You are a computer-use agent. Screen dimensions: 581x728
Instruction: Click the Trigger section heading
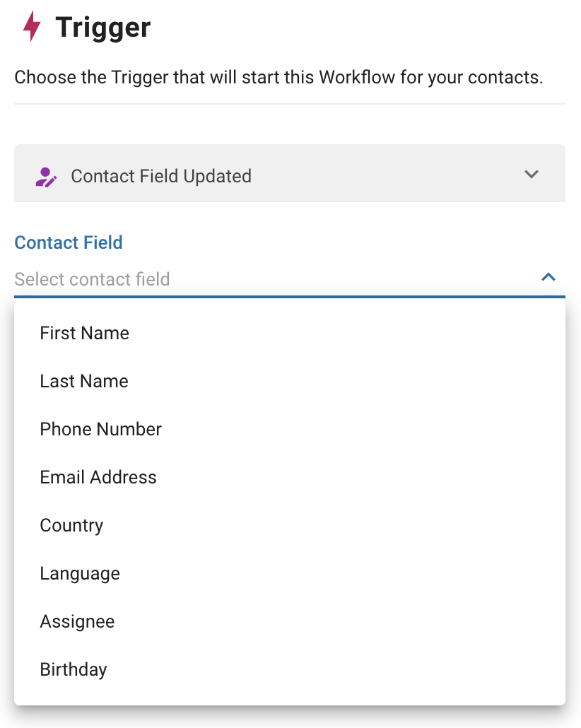tap(103, 27)
